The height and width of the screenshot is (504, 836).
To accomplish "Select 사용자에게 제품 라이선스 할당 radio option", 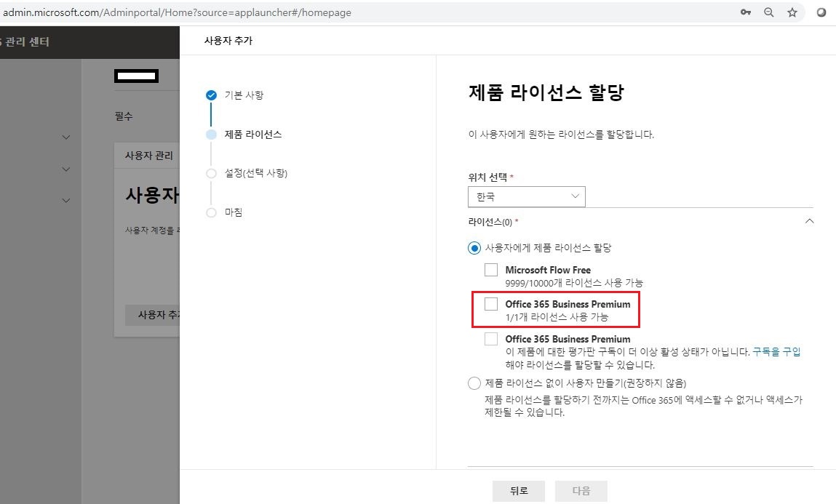I will pos(474,248).
